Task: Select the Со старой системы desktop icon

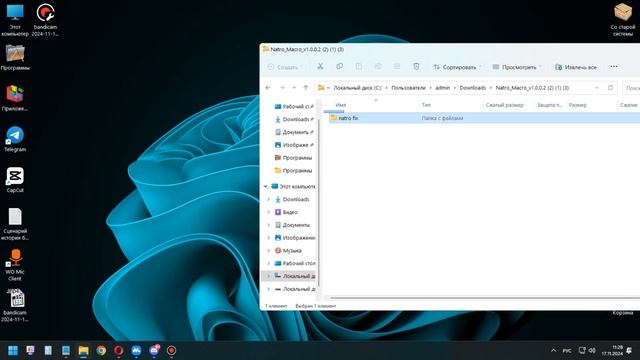Action: [x=623, y=19]
